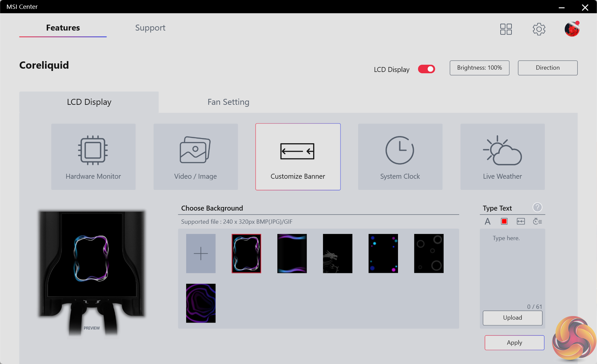
Task: Open Type Text help question mark
Action: click(x=537, y=207)
